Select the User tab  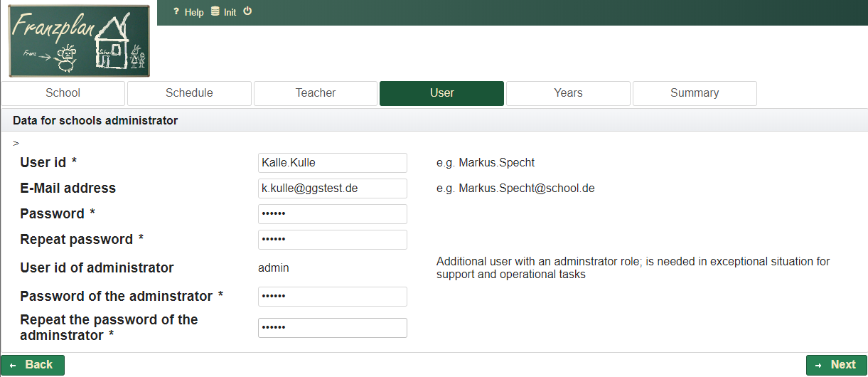pos(441,93)
